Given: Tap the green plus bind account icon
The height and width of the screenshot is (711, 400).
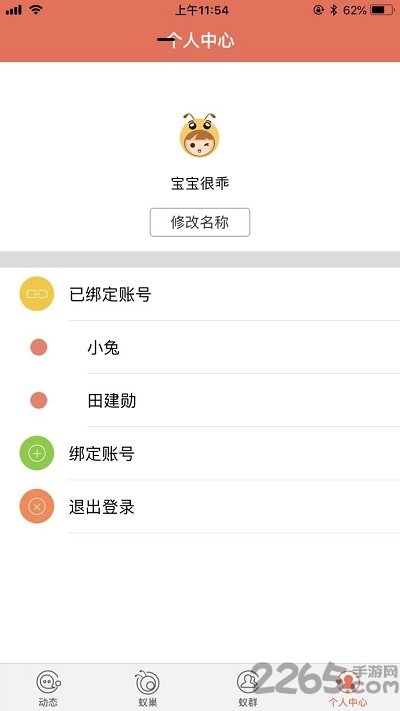Looking at the screenshot, I should tap(37, 453).
